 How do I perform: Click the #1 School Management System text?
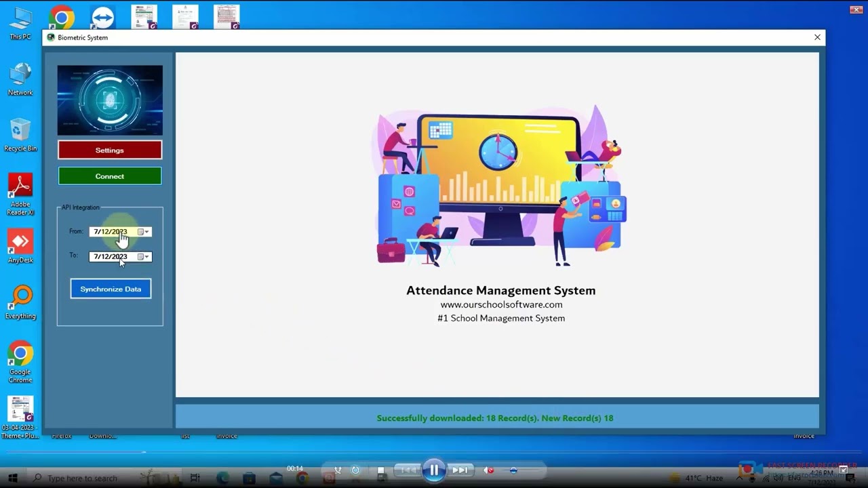click(x=501, y=319)
